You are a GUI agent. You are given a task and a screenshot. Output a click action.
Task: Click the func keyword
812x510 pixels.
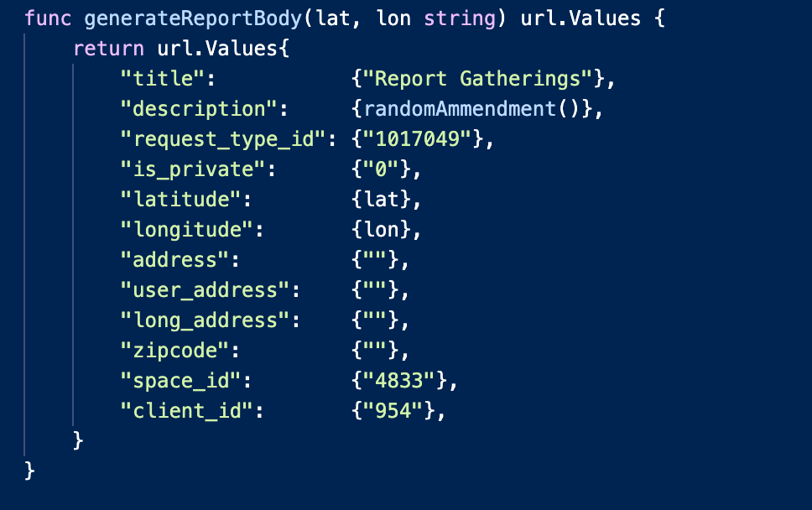pos(49,18)
